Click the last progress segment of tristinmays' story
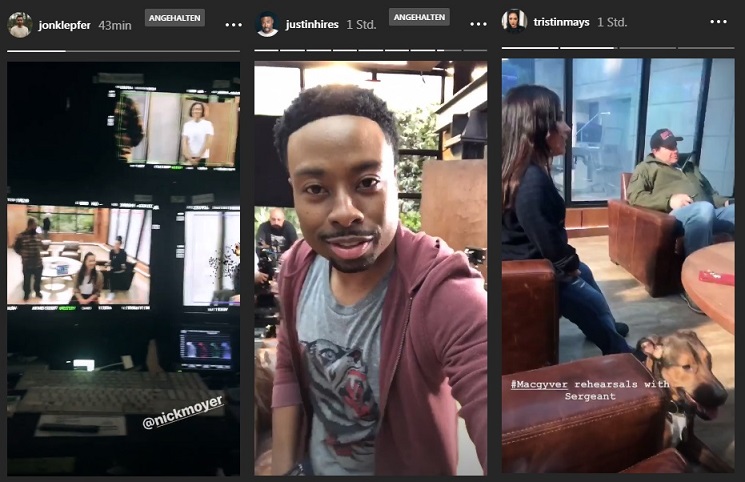Viewport: 745px width, 482px height. (706, 48)
